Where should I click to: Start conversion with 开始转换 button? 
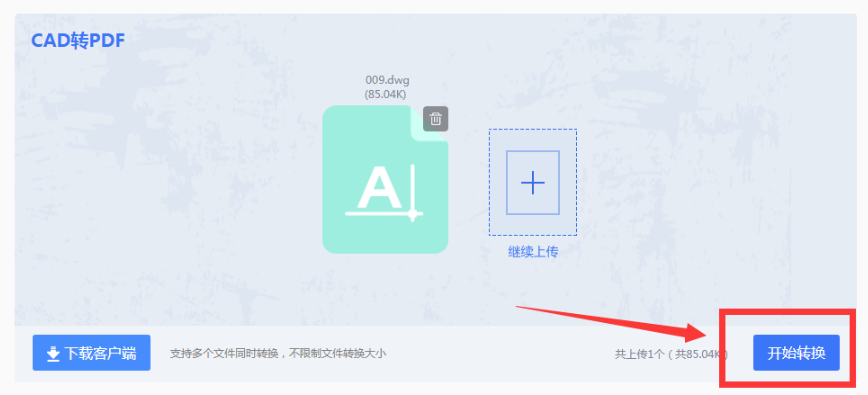[796, 353]
